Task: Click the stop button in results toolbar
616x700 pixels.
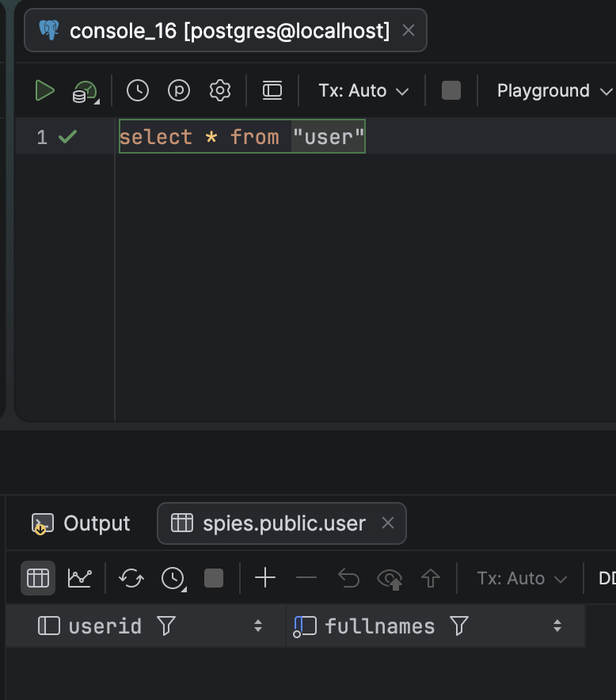Action: [213, 578]
